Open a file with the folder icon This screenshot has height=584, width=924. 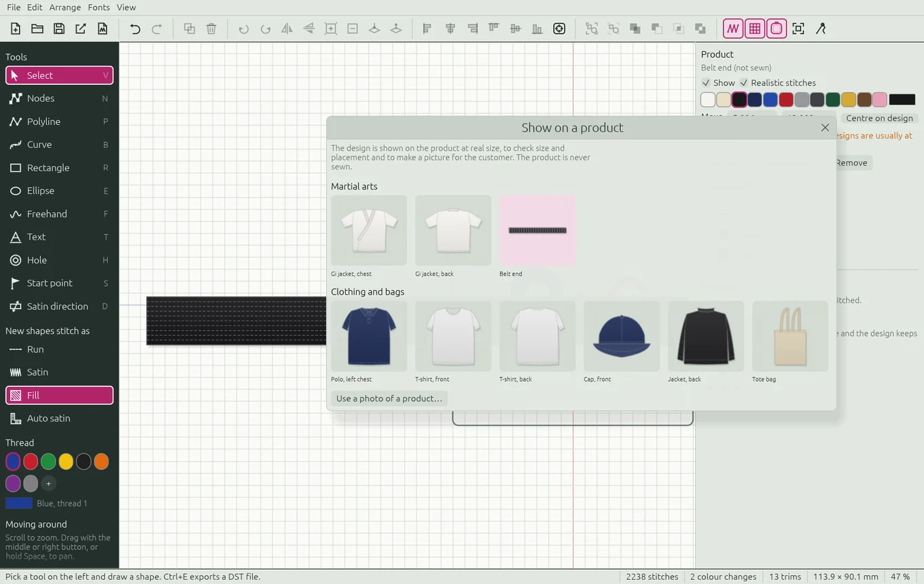point(37,29)
